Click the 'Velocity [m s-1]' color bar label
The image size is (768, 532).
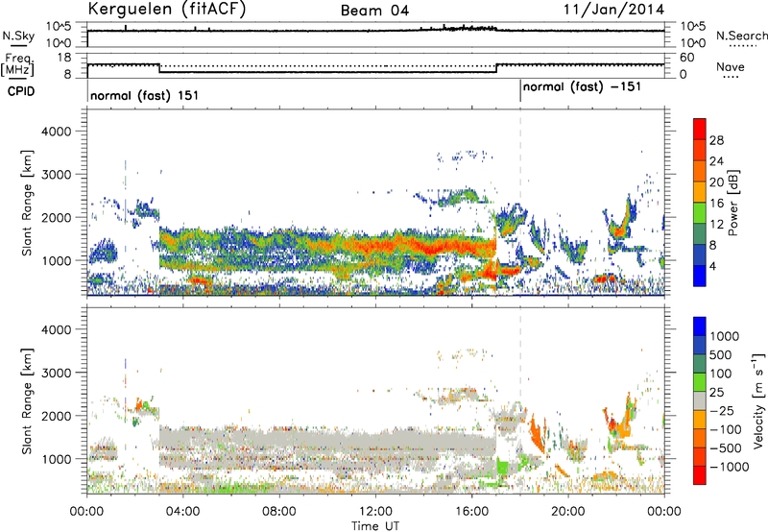[x=758, y=400]
